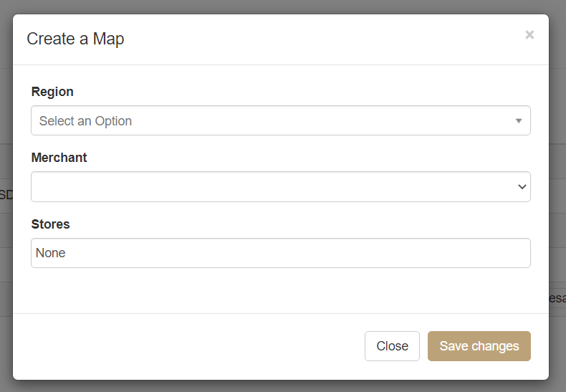Expand the Merchant dropdown
The image size is (566, 392).
pyautogui.click(x=280, y=187)
